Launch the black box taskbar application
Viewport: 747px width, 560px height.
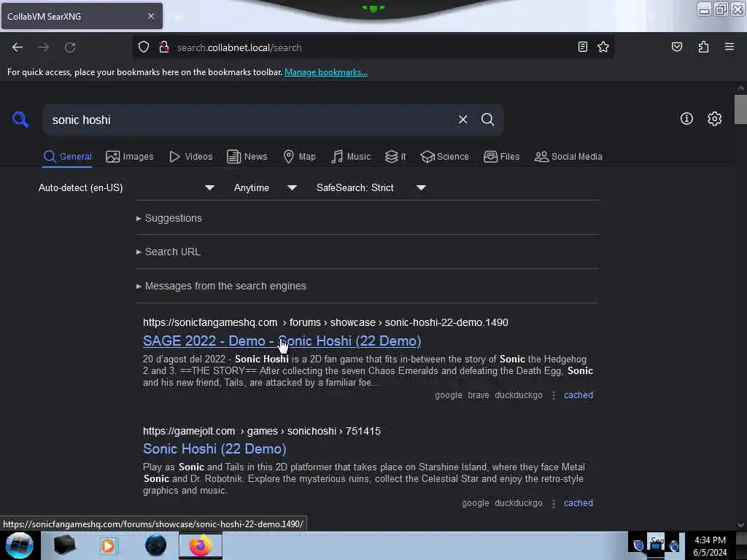click(64, 545)
